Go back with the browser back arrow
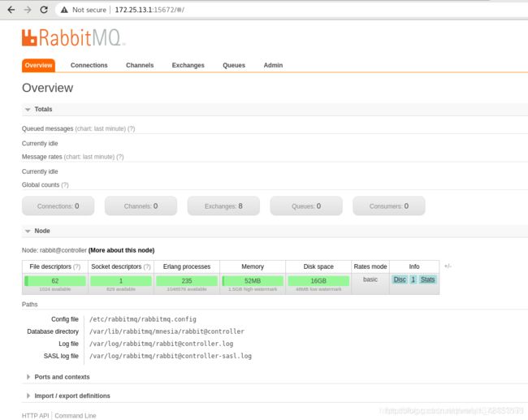Viewport: 528px width, 420px height. (x=11, y=10)
